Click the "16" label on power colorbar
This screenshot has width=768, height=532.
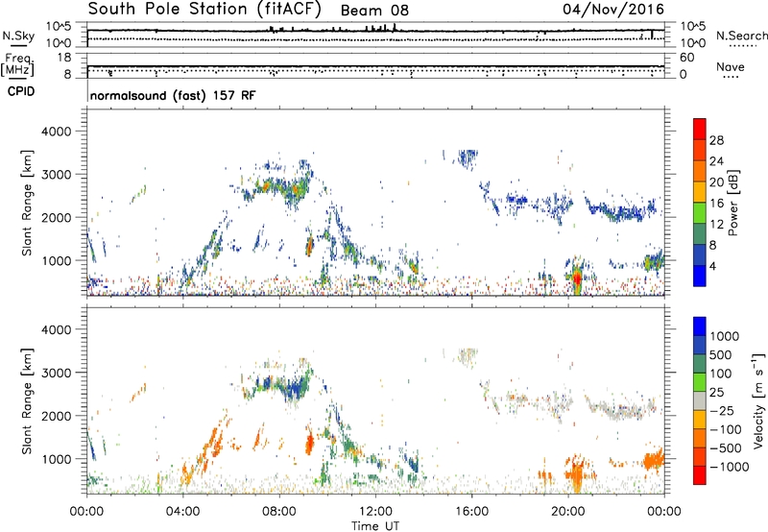pos(716,204)
